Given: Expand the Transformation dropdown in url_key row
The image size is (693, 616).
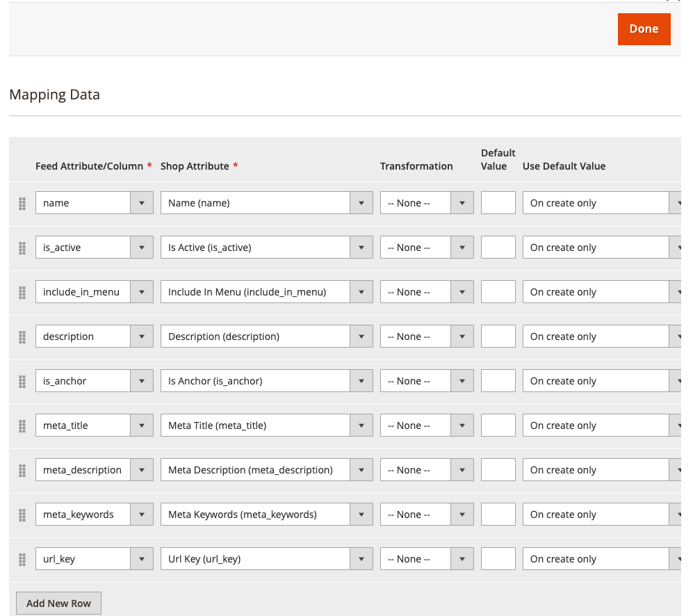Looking at the screenshot, I should [427, 558].
